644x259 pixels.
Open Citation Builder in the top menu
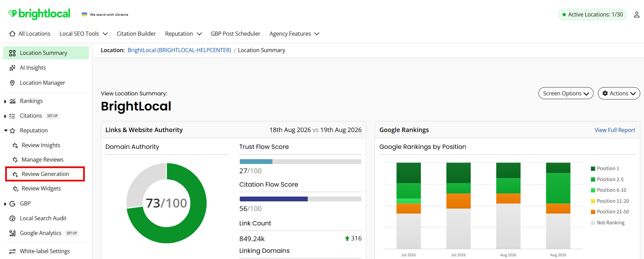(136, 34)
